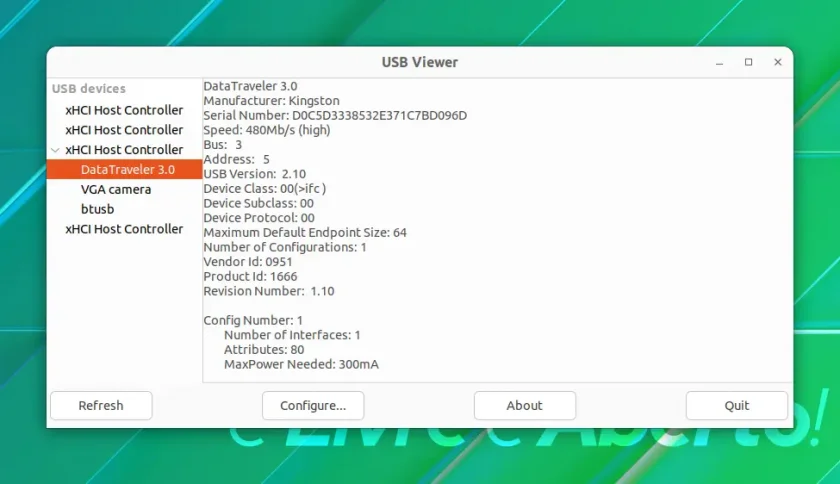Click the Revision Number: 1.10 line
This screenshot has height=484, width=840.
(269, 291)
